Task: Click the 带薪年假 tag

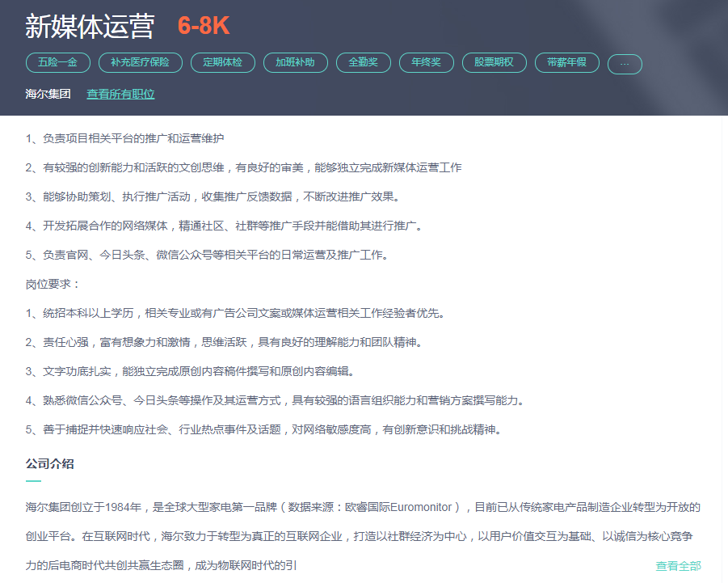Action: click(567, 63)
